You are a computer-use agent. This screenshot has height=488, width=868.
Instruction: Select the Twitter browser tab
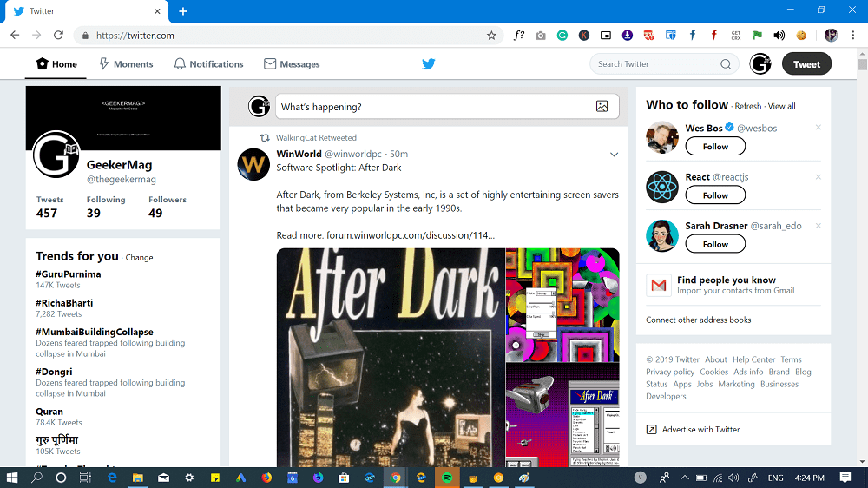(86, 11)
